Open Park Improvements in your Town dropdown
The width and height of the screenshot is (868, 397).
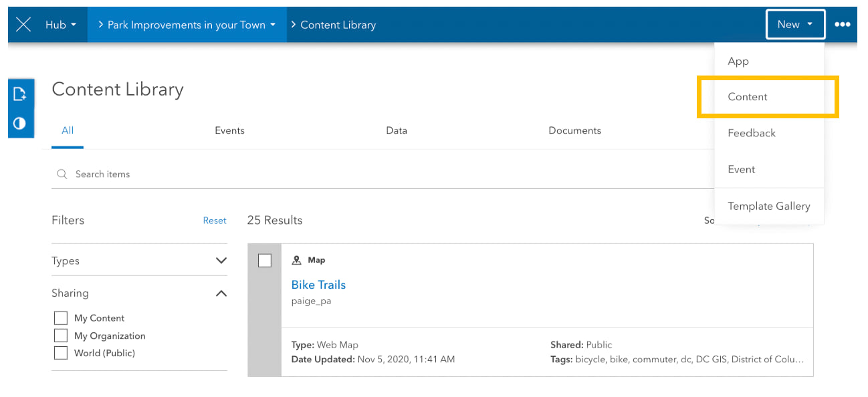[187, 25]
